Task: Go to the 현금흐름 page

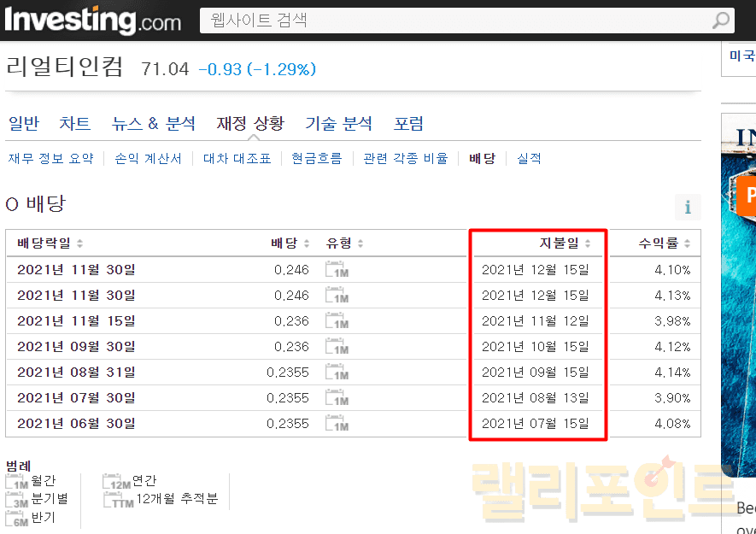Action: tap(316, 159)
